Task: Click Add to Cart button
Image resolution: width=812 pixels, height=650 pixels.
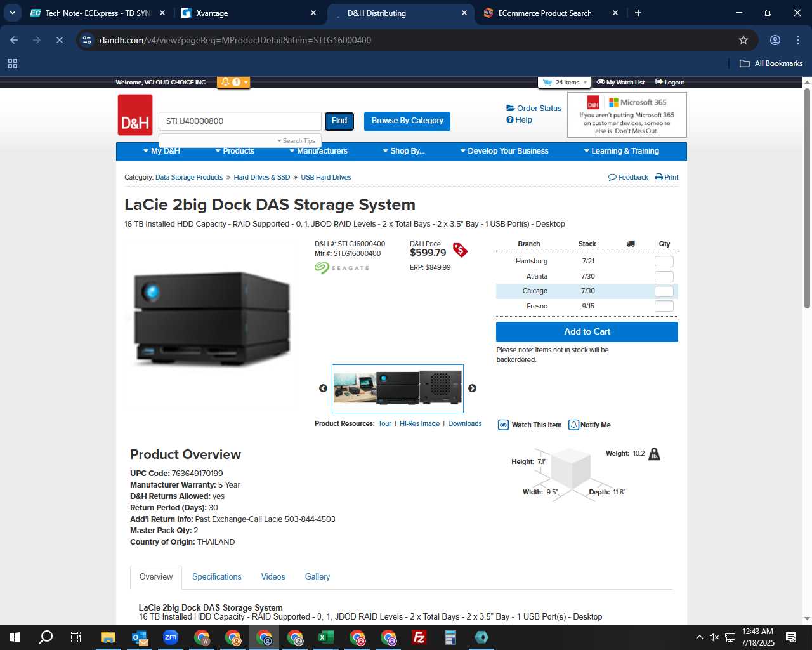Action: point(587,332)
